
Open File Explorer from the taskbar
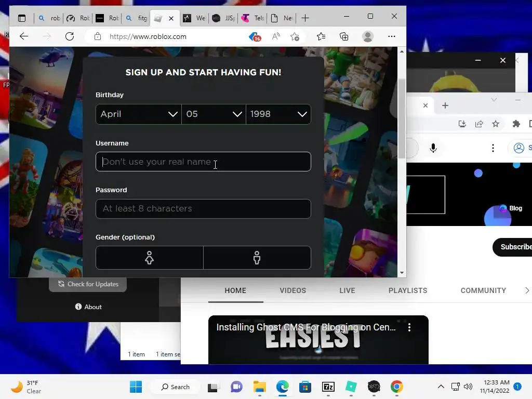pos(260,387)
